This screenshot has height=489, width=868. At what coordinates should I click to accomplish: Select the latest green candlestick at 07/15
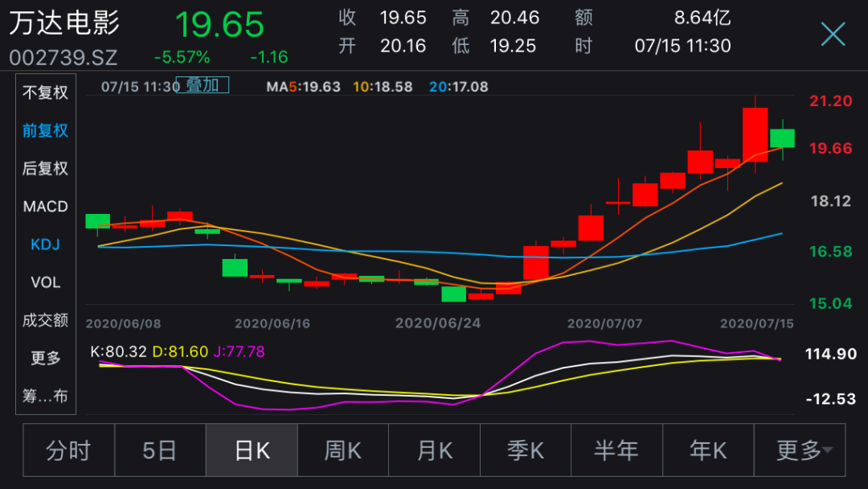[x=782, y=138]
